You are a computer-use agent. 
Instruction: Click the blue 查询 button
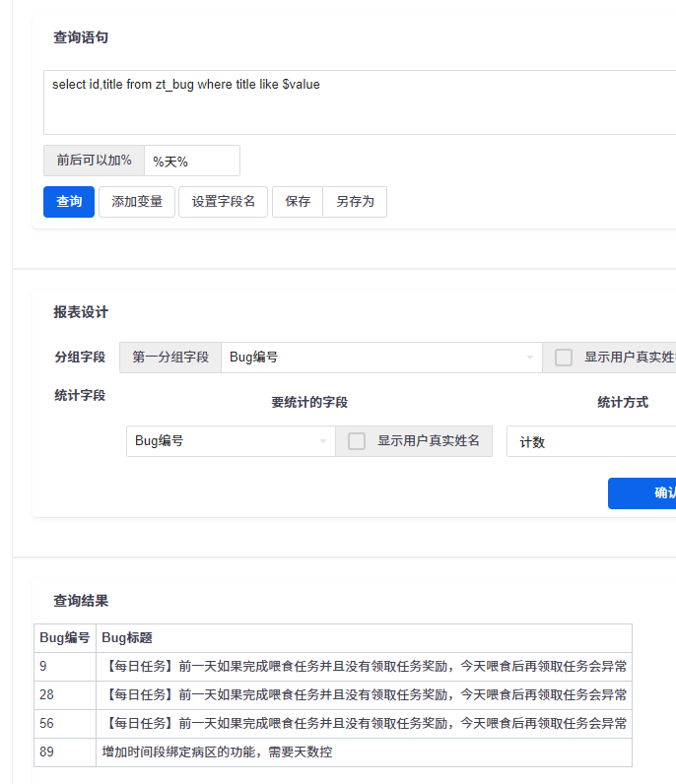[69, 202]
